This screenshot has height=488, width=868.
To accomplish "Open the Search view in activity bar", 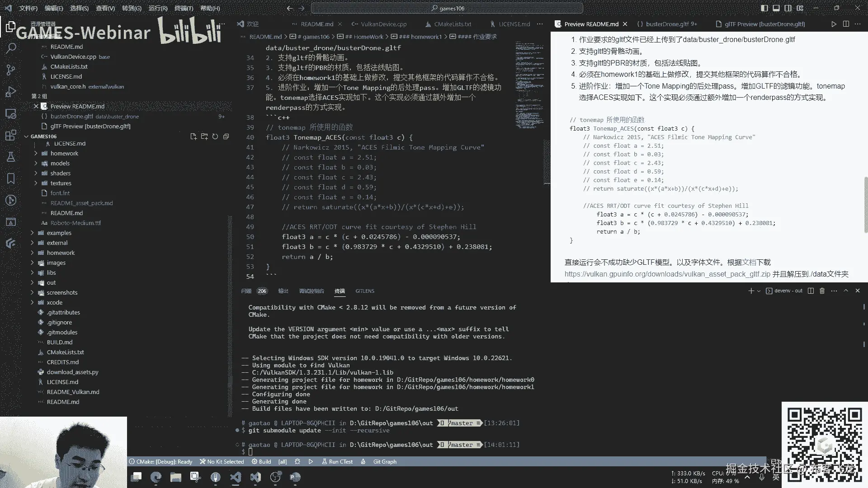I will point(11,48).
